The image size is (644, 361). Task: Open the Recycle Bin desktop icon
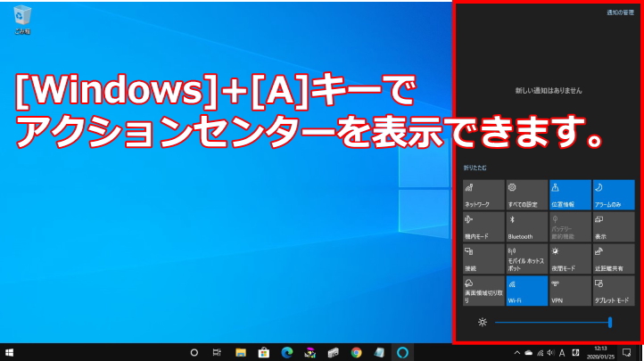click(x=22, y=18)
